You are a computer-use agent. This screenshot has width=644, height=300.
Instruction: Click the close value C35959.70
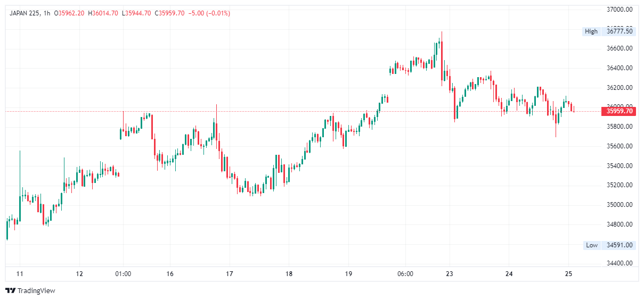170,13
